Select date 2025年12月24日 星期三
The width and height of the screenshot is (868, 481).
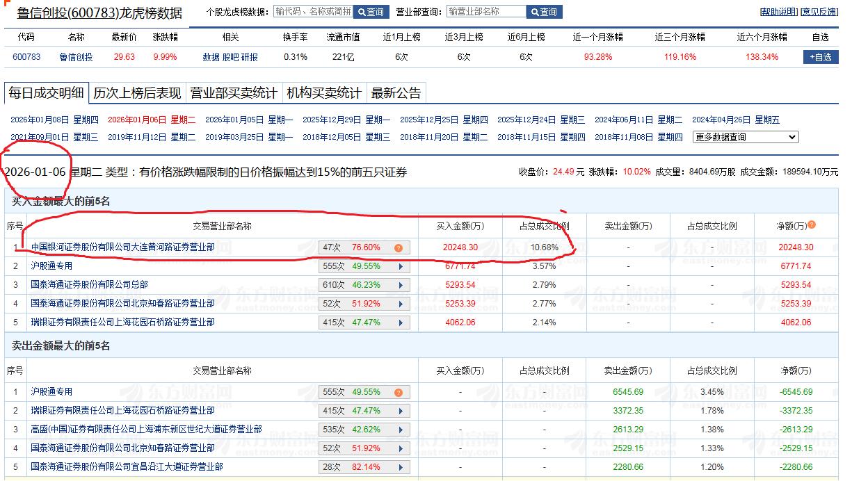[541, 120]
